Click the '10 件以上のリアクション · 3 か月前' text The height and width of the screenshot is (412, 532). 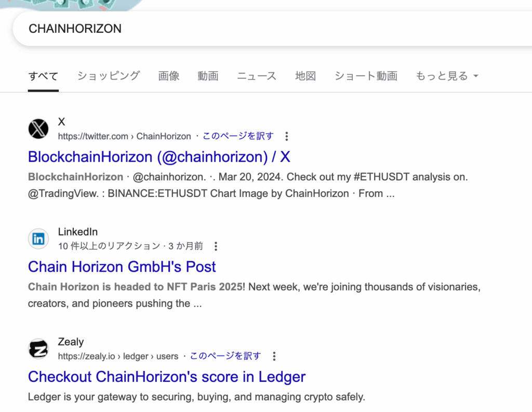[x=130, y=246]
